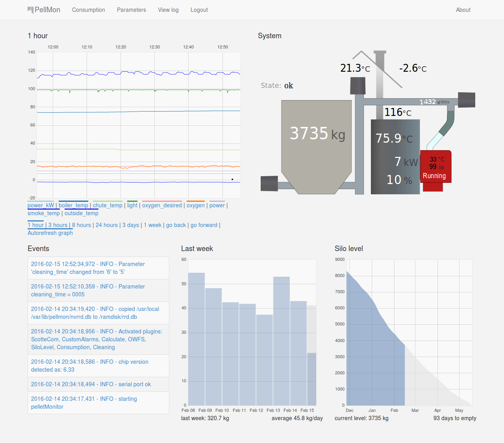Open the serial port ok event
Viewport: 504px width, 443px height.
[x=98, y=384]
